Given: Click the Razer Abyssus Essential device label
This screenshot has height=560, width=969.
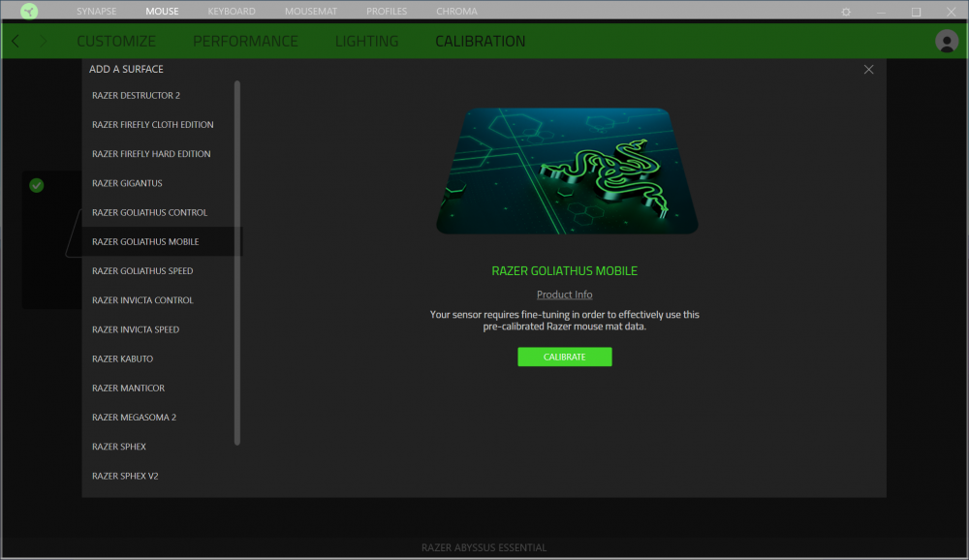Looking at the screenshot, I should tap(484, 547).
